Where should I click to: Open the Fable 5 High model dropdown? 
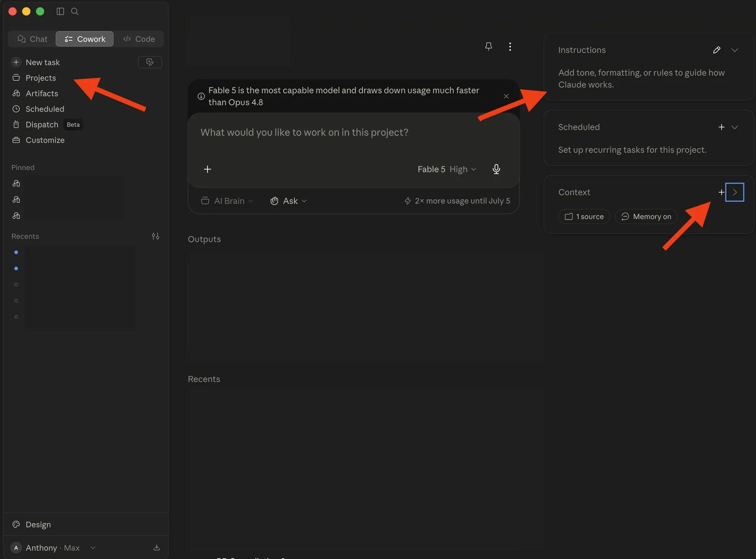point(447,169)
